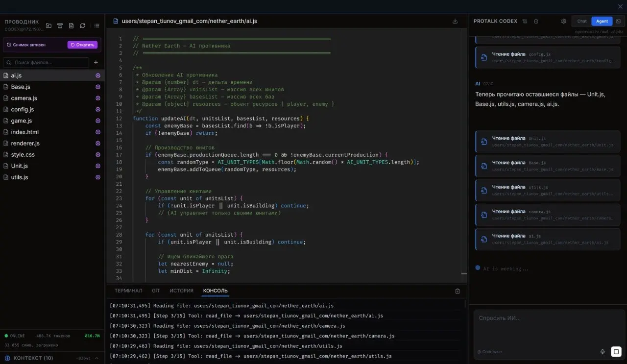The width and height of the screenshot is (627, 364).
Task: Refresh the file explorer list
Action: 82,25
